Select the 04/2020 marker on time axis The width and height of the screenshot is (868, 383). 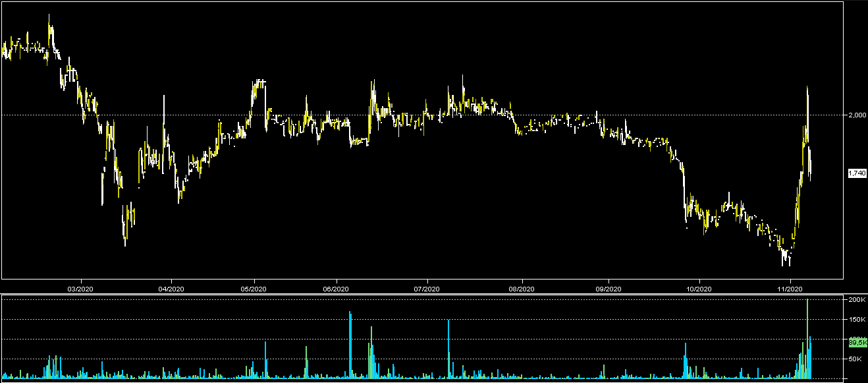(171, 288)
